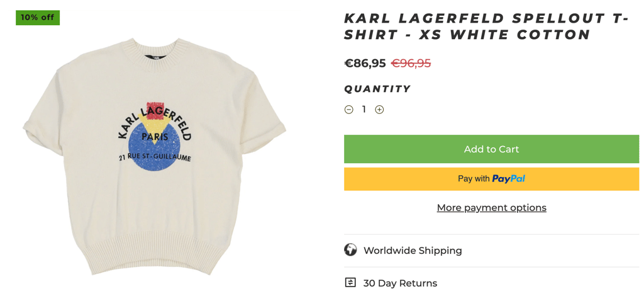Add the t-shirt to the cart

click(x=491, y=149)
